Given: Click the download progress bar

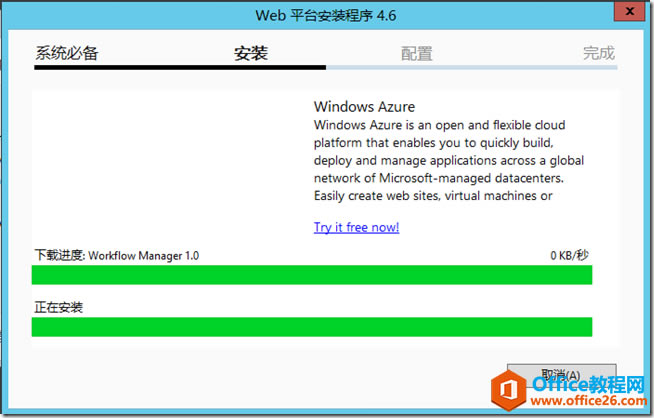Looking at the screenshot, I should coord(312,275).
